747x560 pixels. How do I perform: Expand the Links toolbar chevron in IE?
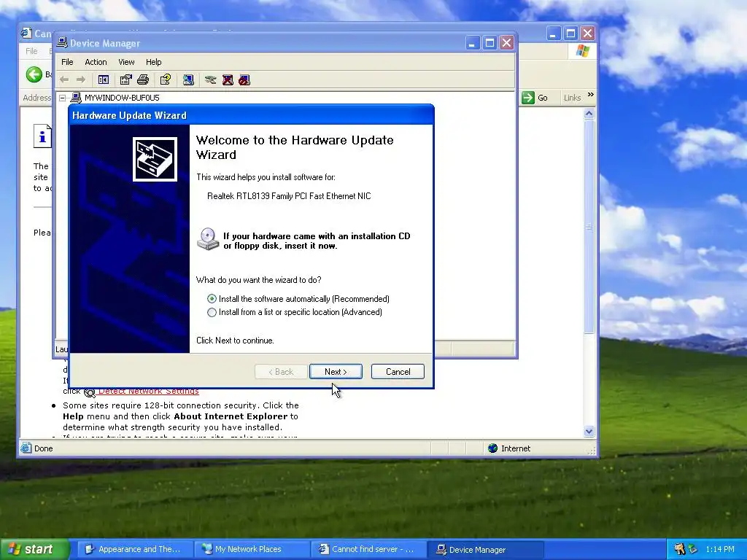coord(591,95)
